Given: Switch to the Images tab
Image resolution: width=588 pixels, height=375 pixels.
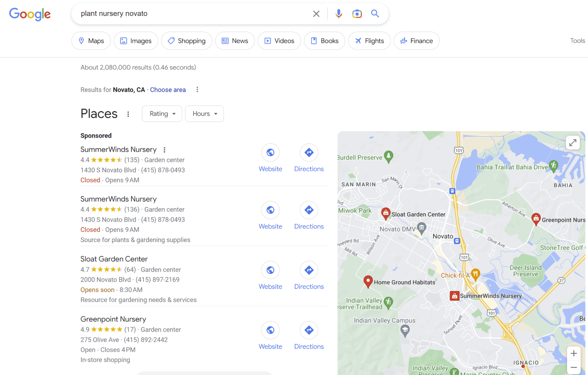Looking at the screenshot, I should pyautogui.click(x=136, y=41).
